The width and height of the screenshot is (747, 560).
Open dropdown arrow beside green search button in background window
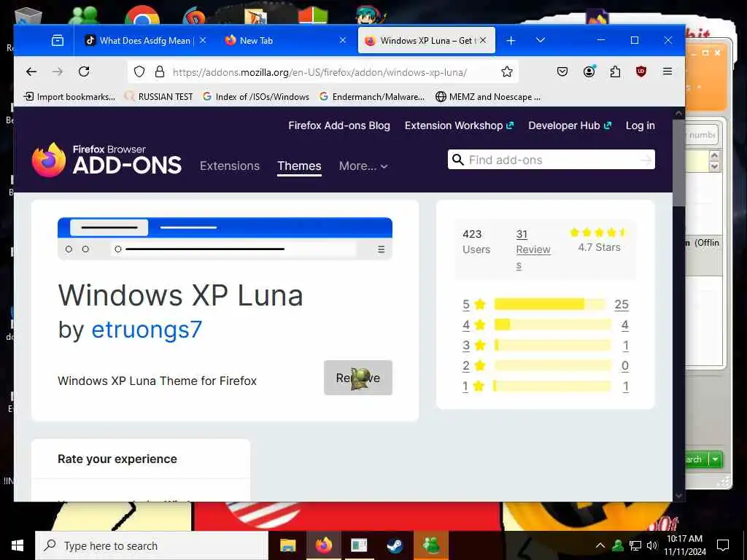[716, 459]
